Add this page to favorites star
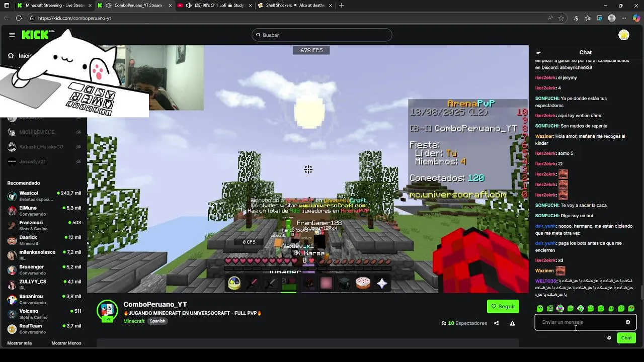 coord(561,18)
